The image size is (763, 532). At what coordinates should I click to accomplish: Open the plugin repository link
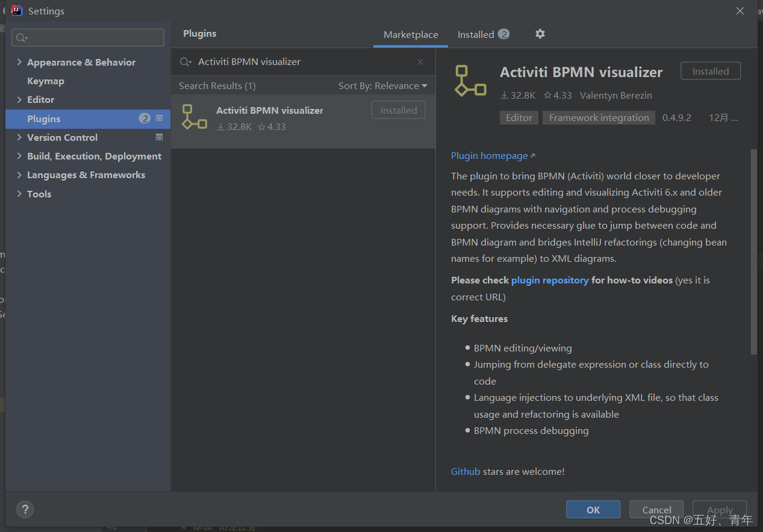550,280
